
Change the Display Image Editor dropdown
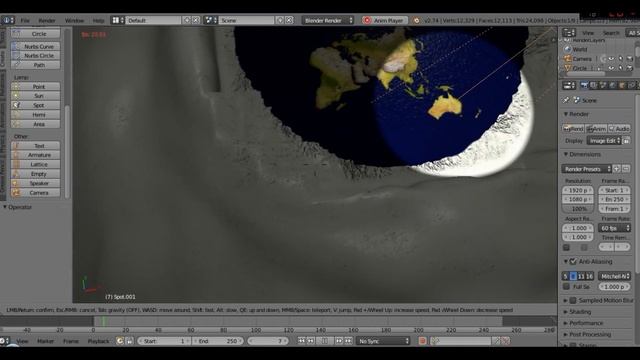click(604, 141)
